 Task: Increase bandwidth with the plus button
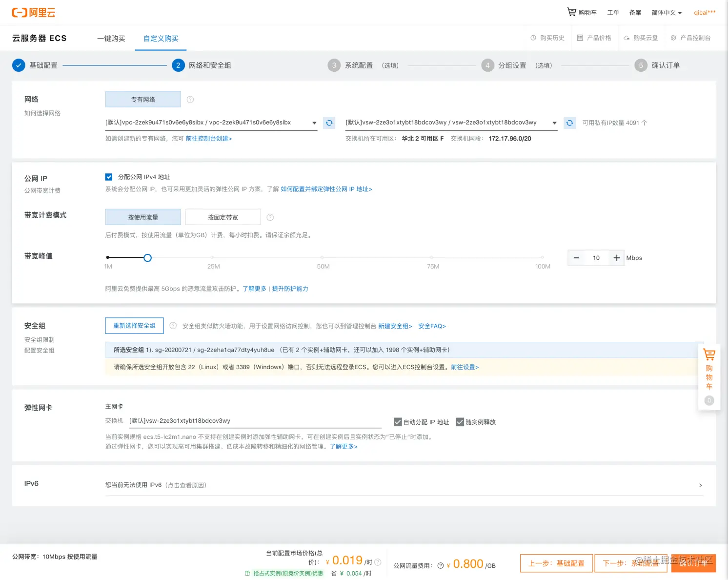pos(617,258)
